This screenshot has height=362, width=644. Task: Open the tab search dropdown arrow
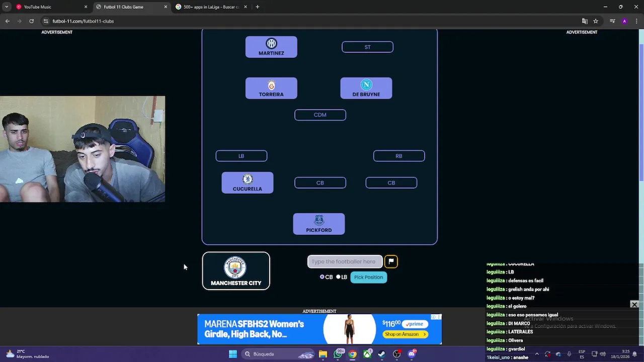[7, 7]
